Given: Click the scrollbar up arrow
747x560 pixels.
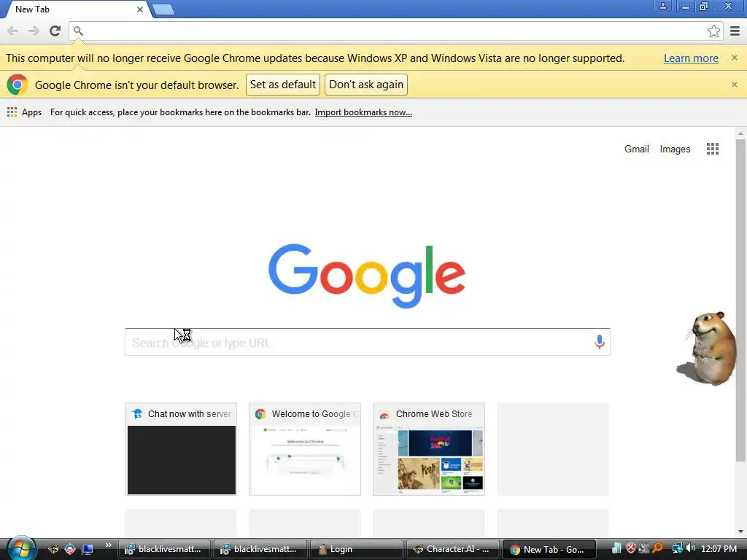Looking at the screenshot, I should (x=740, y=133).
